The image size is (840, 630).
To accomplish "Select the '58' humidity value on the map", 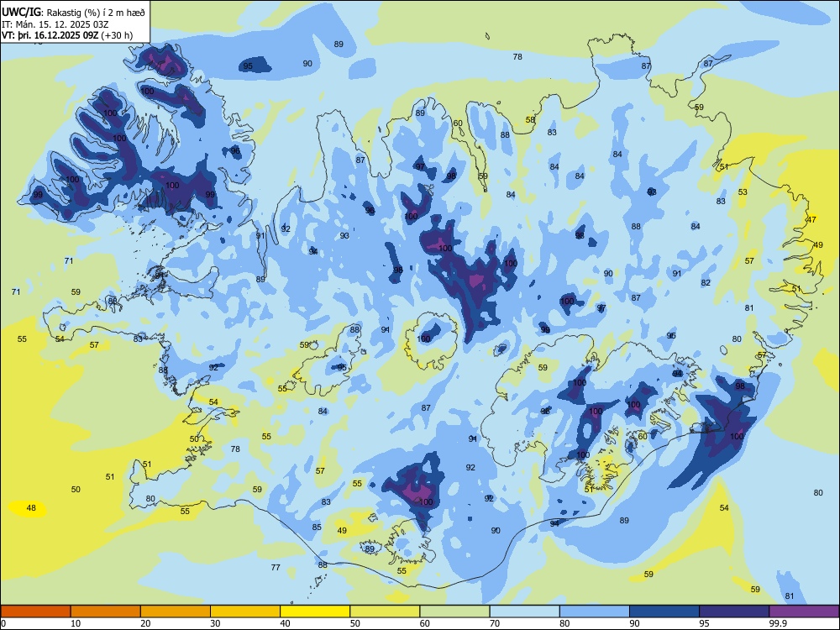I will pos(530,120).
